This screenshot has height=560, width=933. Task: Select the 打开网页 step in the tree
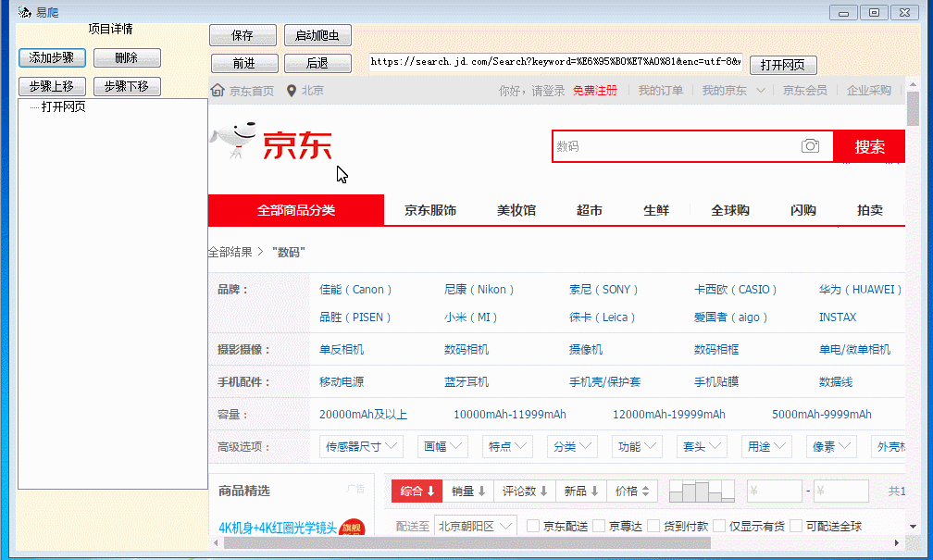(63, 107)
